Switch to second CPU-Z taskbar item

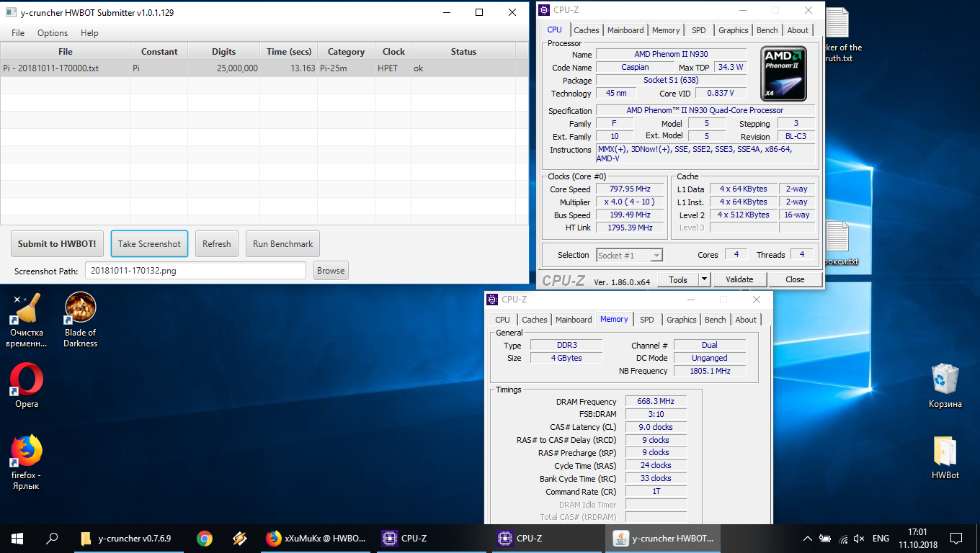548,538
